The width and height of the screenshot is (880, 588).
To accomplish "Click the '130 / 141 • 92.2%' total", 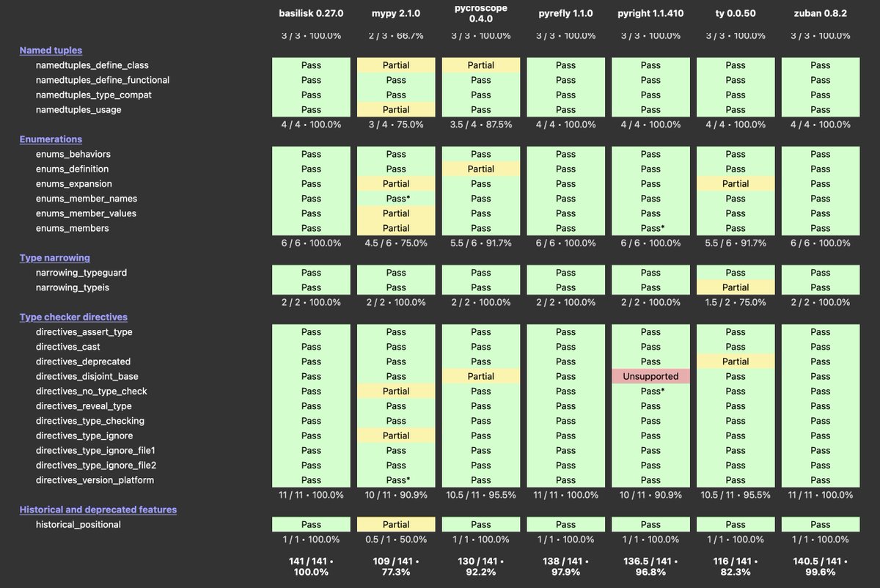I will point(481,566).
